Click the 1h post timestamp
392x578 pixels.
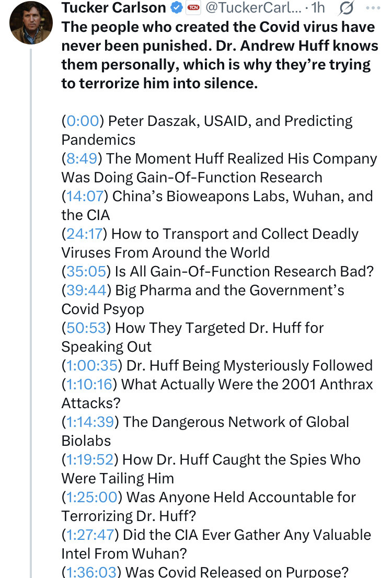(318, 8)
